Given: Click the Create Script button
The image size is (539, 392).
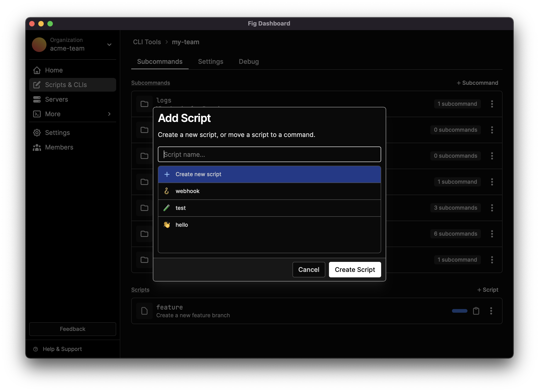Looking at the screenshot, I should 355,270.
